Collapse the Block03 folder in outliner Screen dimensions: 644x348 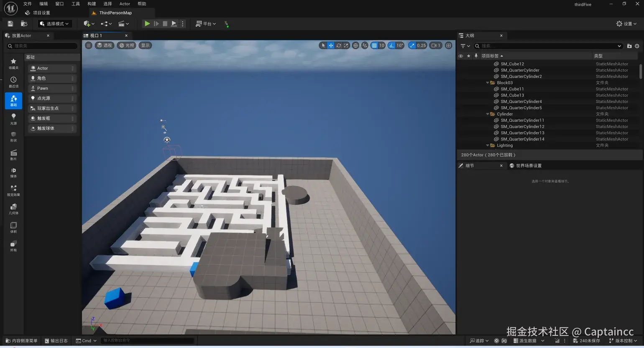click(488, 83)
